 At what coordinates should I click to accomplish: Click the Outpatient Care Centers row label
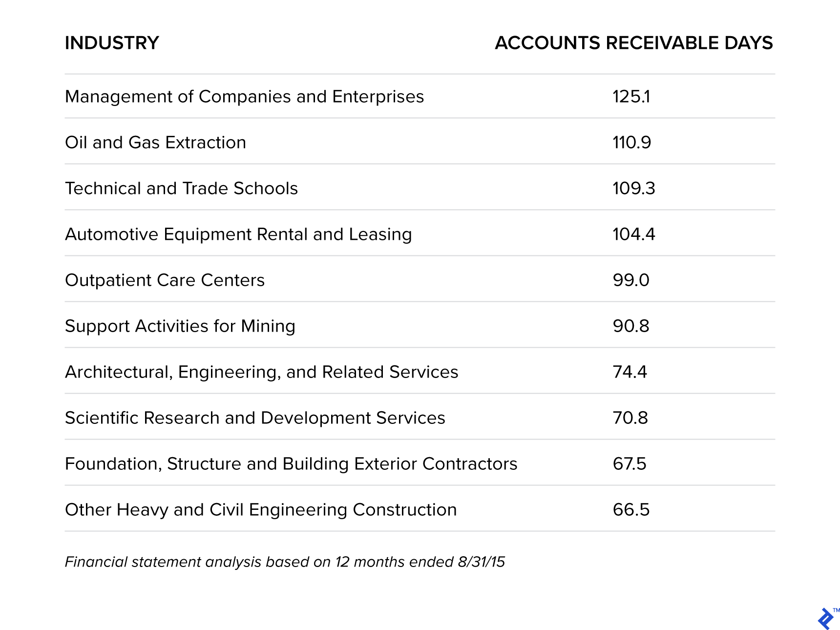coord(165,280)
